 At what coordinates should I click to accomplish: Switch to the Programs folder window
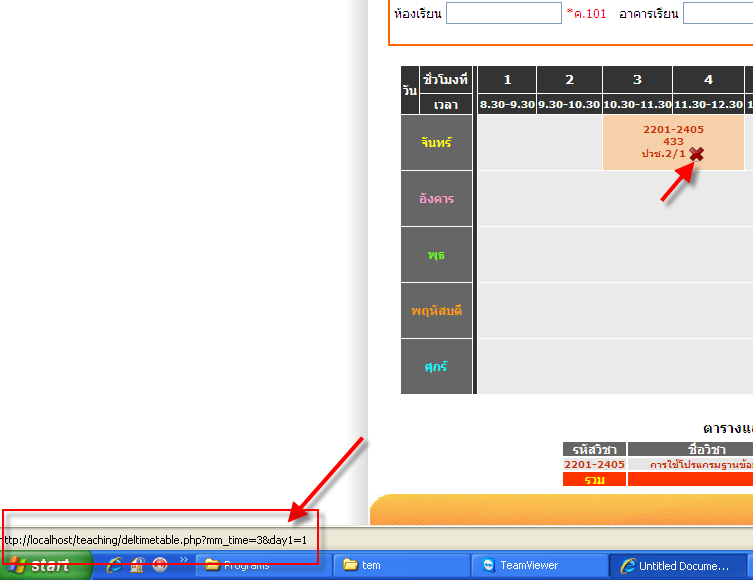[x=264, y=566]
